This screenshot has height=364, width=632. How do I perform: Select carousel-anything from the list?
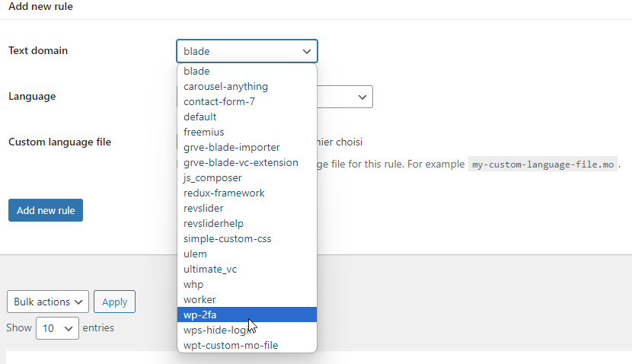[225, 86]
